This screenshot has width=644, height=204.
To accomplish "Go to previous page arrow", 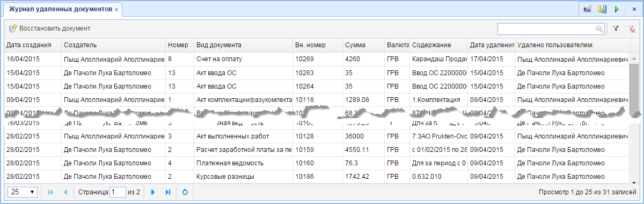I will tap(65, 192).
